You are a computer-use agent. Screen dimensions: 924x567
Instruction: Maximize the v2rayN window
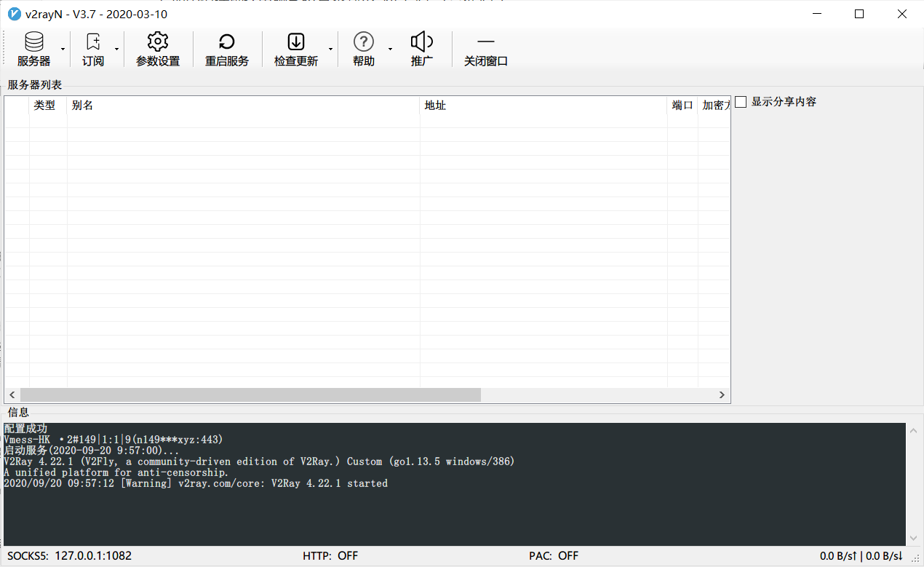tap(859, 14)
